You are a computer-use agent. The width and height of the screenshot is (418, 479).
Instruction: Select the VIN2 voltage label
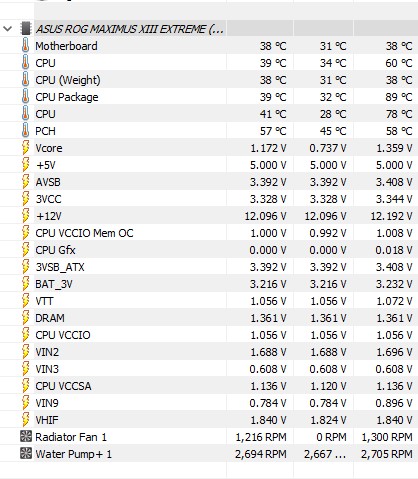click(47, 352)
